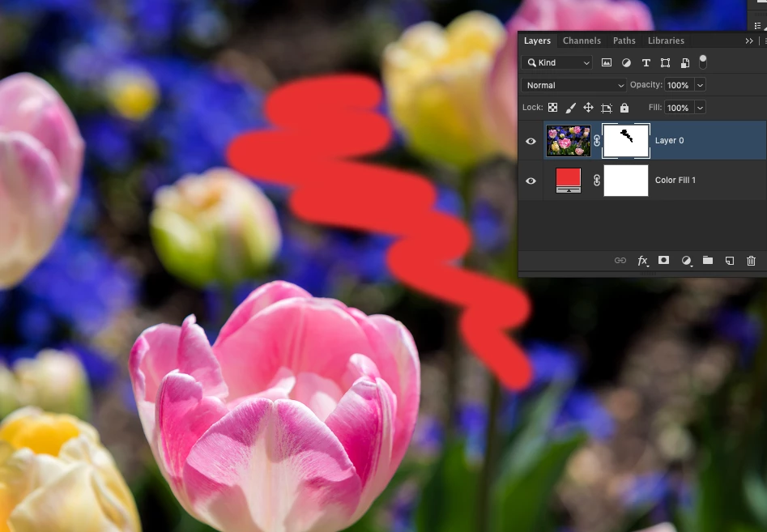Select Color Fill 1 white mask thumbnail

click(x=626, y=181)
